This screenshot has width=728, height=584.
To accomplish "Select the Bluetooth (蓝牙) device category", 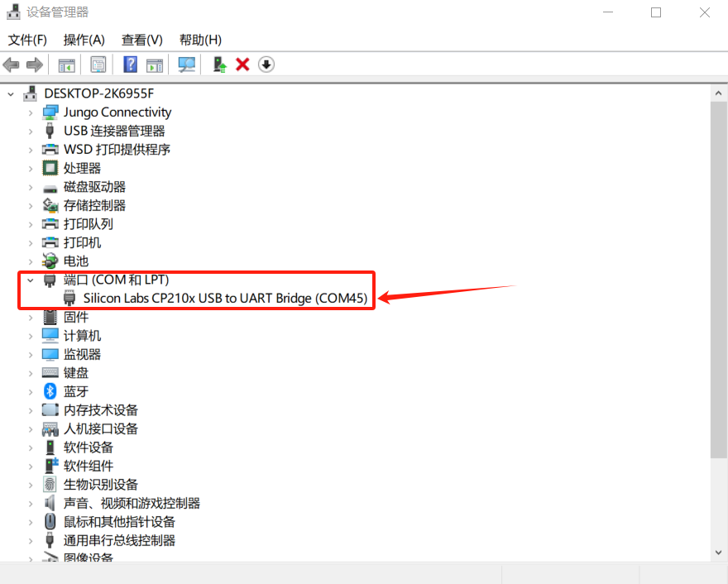I will point(75,391).
